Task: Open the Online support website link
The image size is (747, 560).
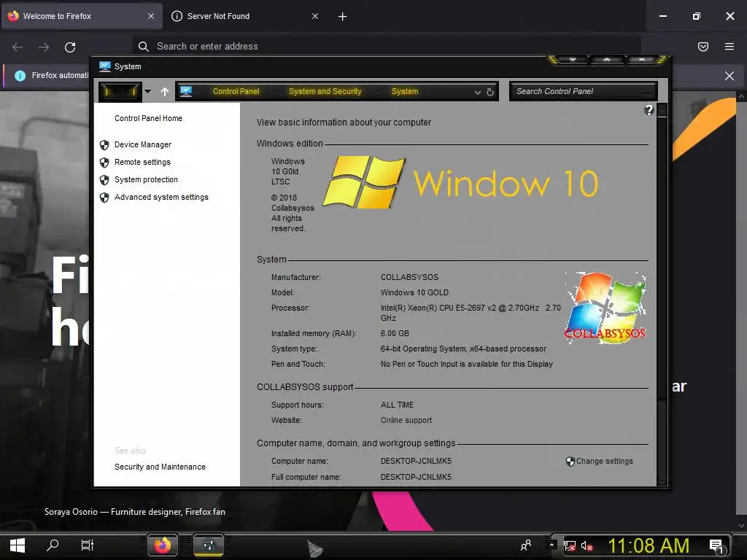Action: (x=406, y=420)
